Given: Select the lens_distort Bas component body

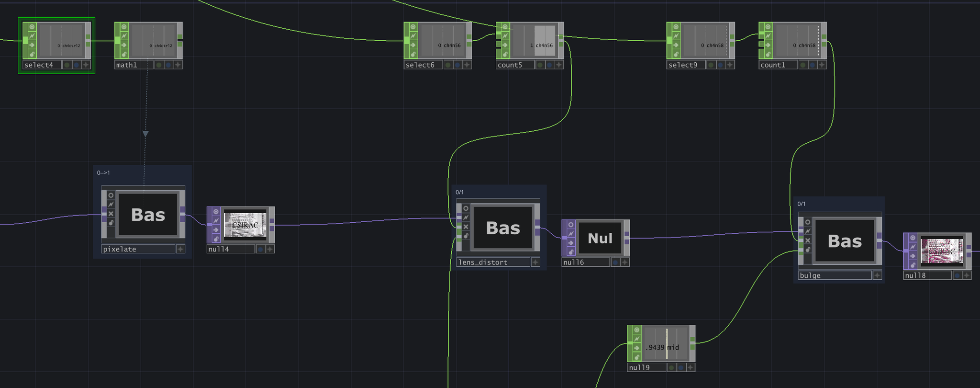Looking at the screenshot, I should tap(502, 228).
